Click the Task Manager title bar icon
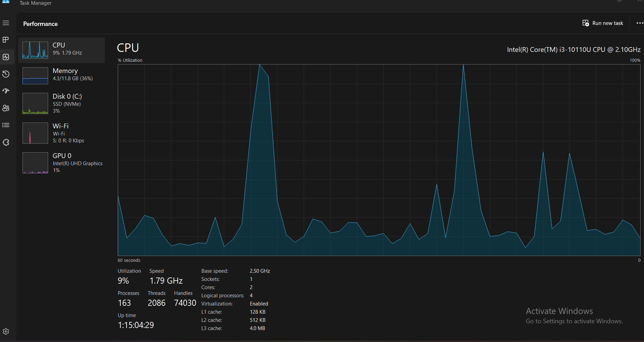Screen dimensions: 644x342 (x=6, y=2)
